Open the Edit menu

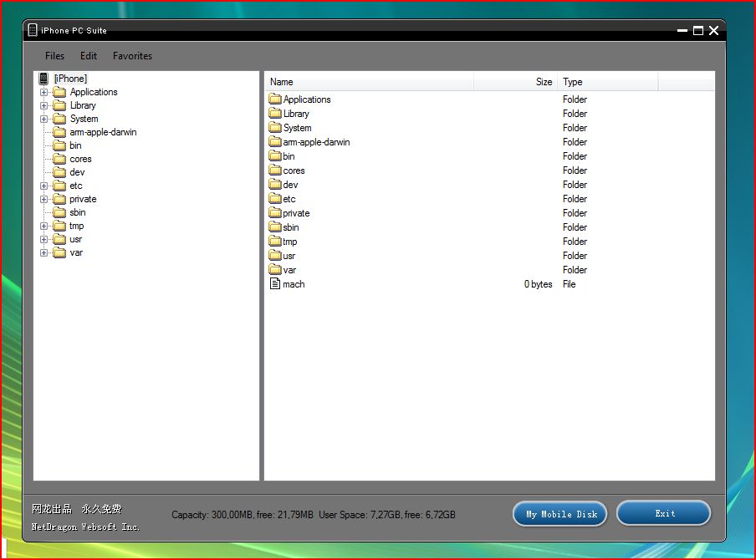pos(89,56)
